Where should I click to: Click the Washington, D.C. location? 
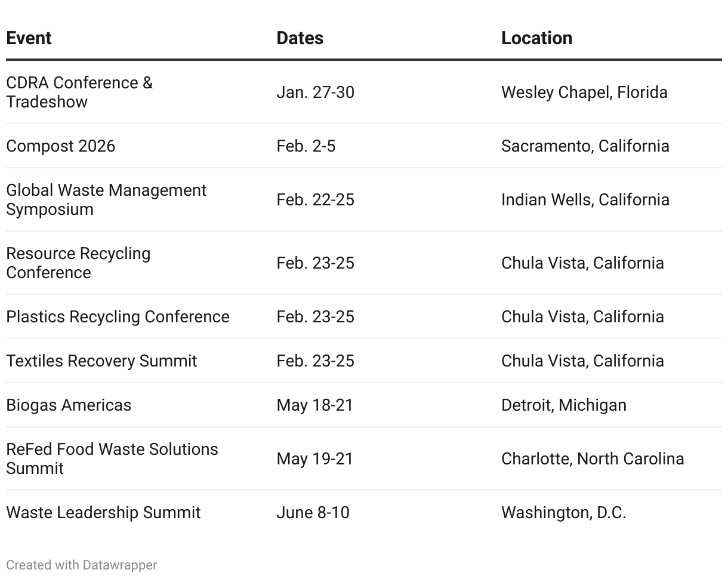point(563,512)
